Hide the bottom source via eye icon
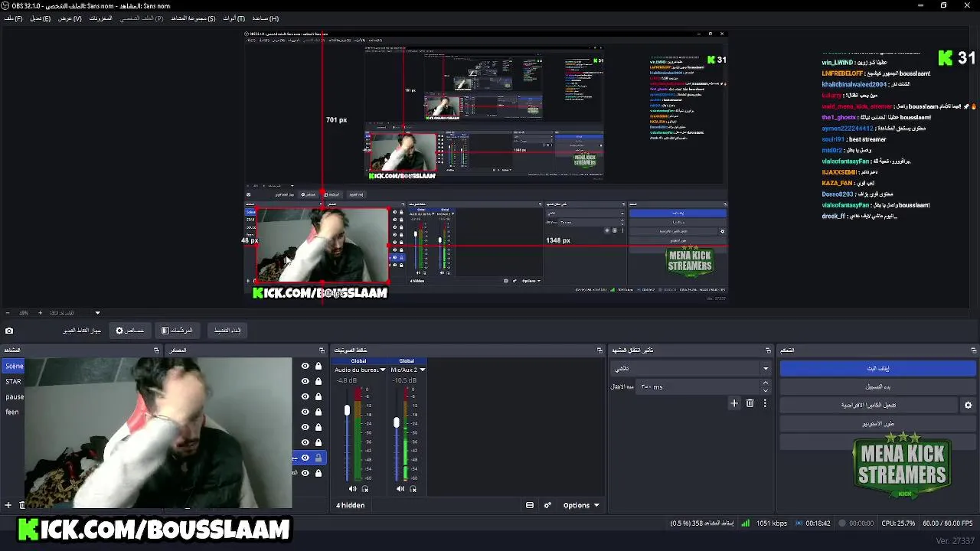Image resolution: width=980 pixels, height=551 pixels. click(305, 473)
